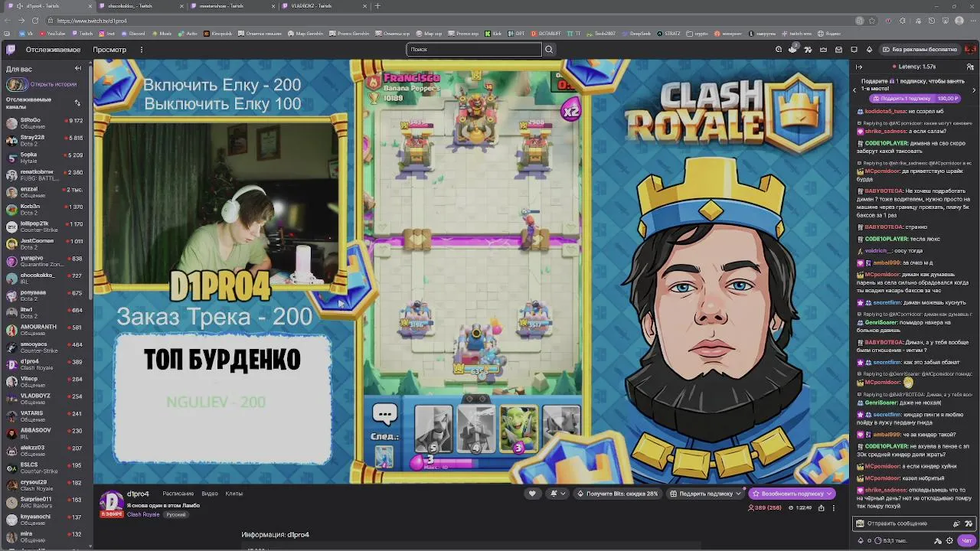980x551 pixels.
Task: Click the emote chat speech bubble in game
Action: pyautogui.click(x=384, y=415)
